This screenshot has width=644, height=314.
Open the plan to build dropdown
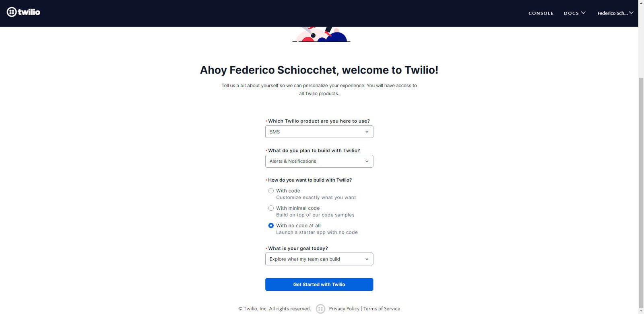click(x=319, y=161)
